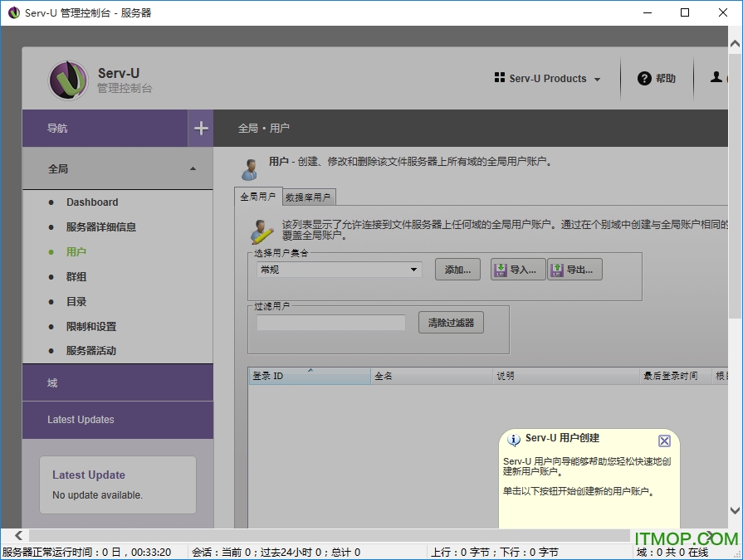Sort by 说明 column header

(566, 376)
